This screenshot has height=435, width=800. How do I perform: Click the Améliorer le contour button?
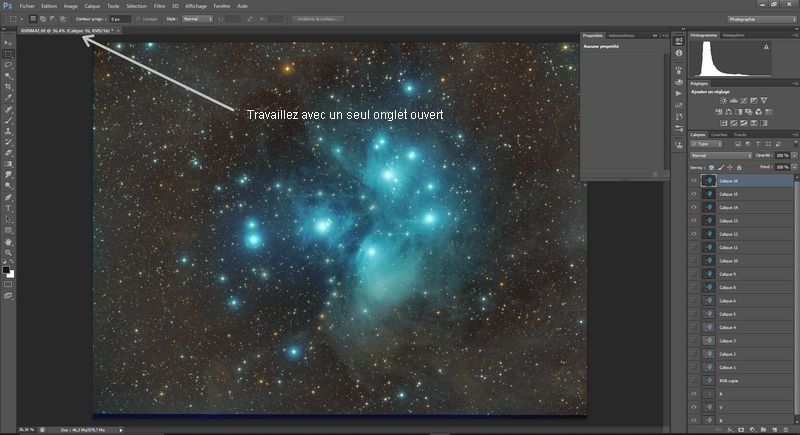coord(317,19)
